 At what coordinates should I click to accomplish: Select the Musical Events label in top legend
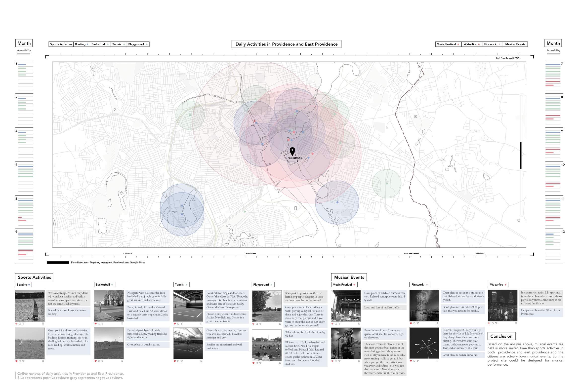(515, 44)
